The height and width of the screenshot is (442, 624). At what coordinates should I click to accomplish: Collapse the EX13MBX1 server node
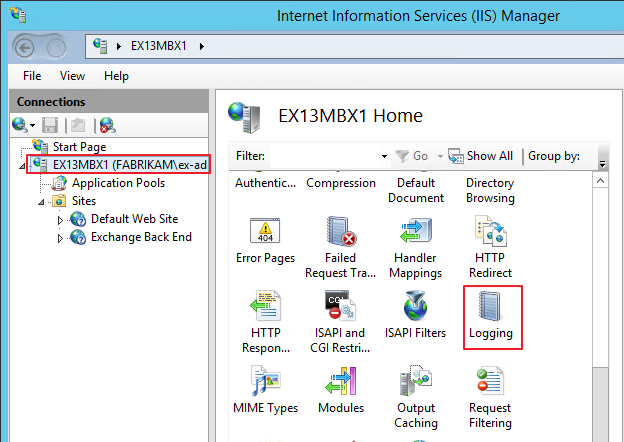tap(22, 166)
